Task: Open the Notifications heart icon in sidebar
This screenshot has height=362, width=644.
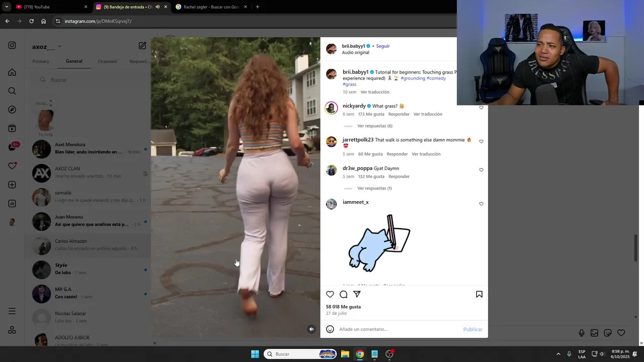Action: [x=12, y=166]
